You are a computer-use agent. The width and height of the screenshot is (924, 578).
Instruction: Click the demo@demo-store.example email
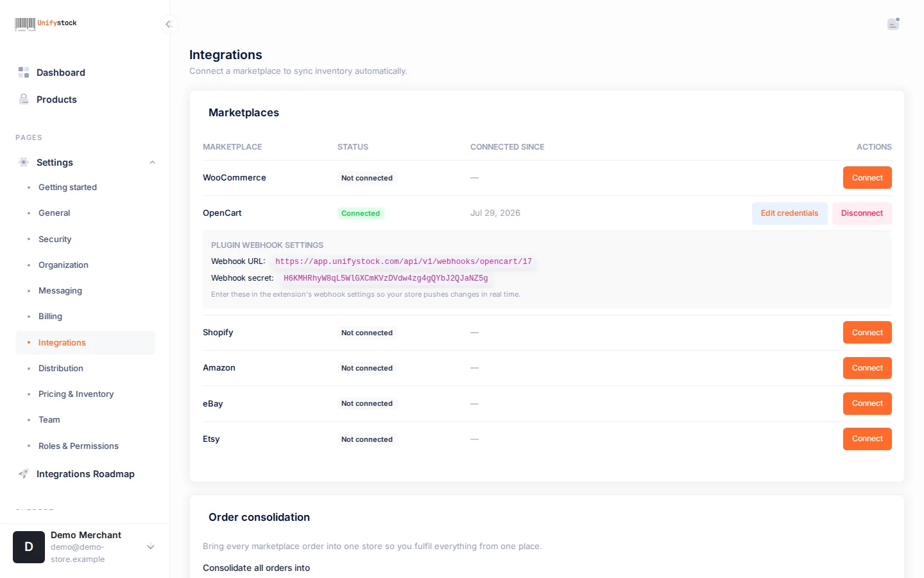click(78, 554)
